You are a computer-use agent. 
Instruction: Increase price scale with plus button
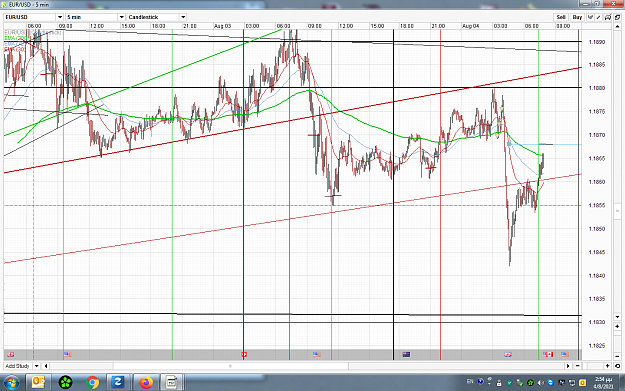pos(617,326)
